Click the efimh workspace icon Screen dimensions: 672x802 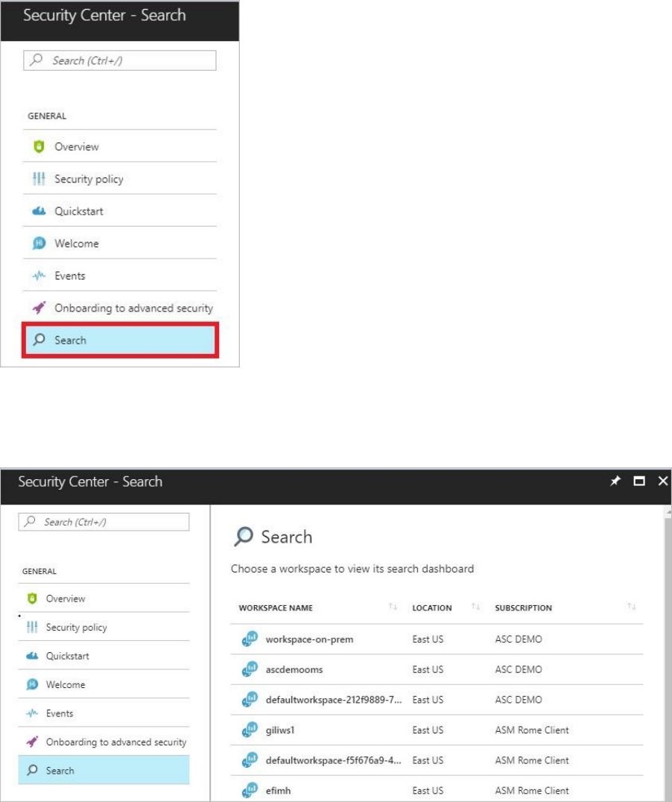tap(250, 790)
